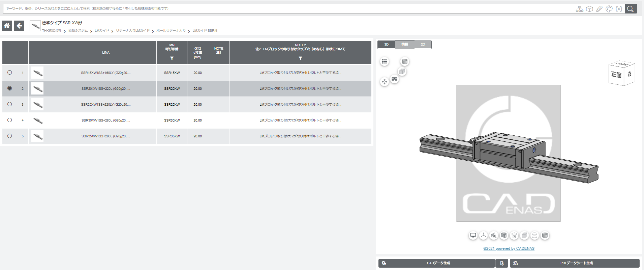The image size is (644, 270).
Task: Click the hierarchy search icon in search bar
Action: [580, 9]
